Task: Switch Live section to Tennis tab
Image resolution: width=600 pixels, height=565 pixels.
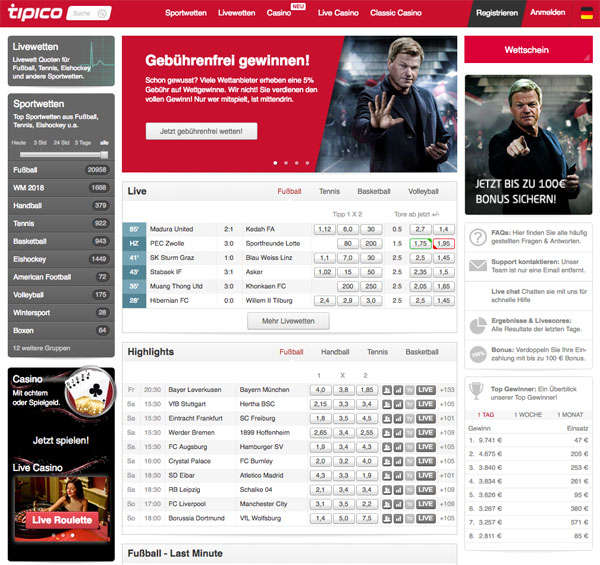Action: click(x=329, y=191)
